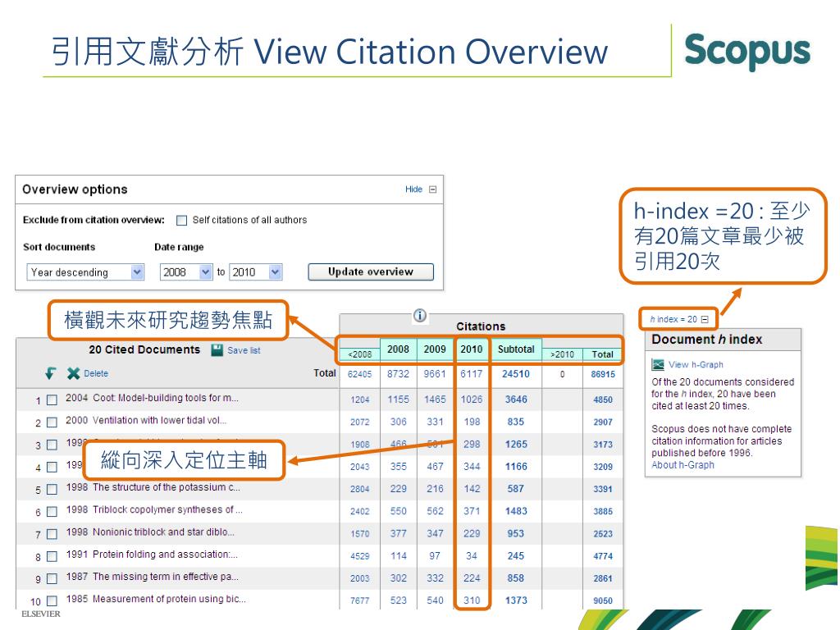Open Measurement of protein using bic document
This screenshot has height=630, width=840.
click(x=169, y=599)
